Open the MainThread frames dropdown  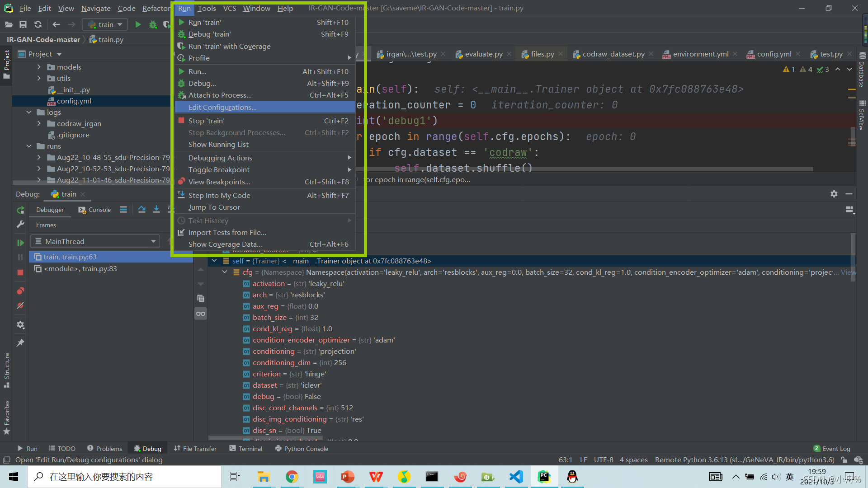click(95, 241)
